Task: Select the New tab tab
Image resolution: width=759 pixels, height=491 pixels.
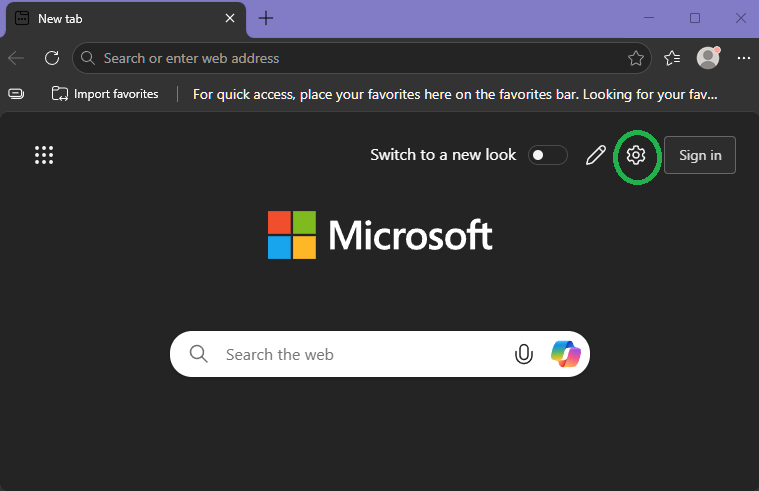Action: [x=126, y=19]
